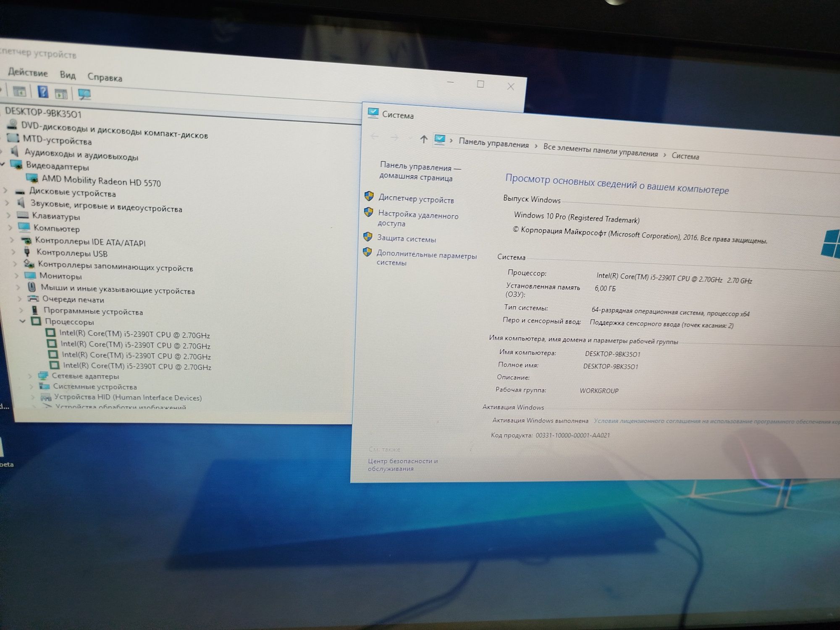Select the DESKTOP-9BK35O1 root node
Screen dimensions: 840x630
[x=43, y=113]
